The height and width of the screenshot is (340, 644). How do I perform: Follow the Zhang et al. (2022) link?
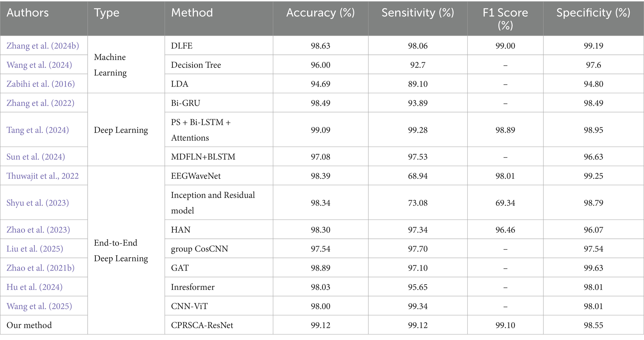(x=40, y=103)
